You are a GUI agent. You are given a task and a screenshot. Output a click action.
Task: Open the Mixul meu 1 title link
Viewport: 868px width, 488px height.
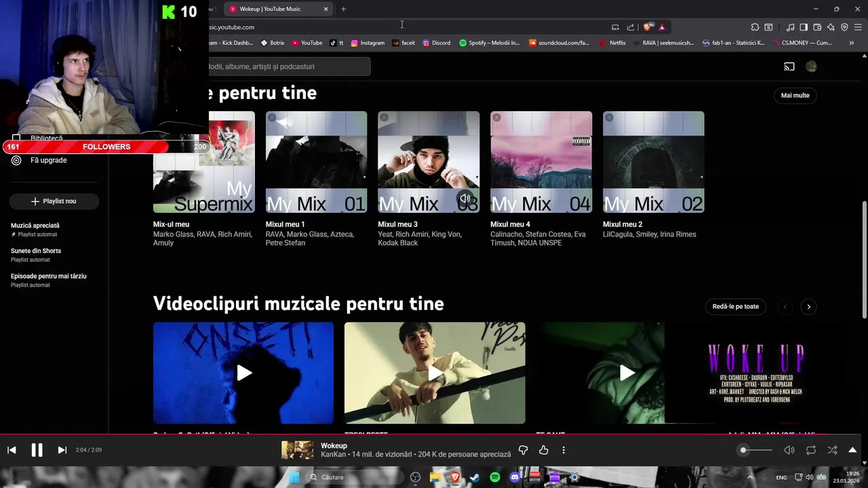[x=285, y=224]
